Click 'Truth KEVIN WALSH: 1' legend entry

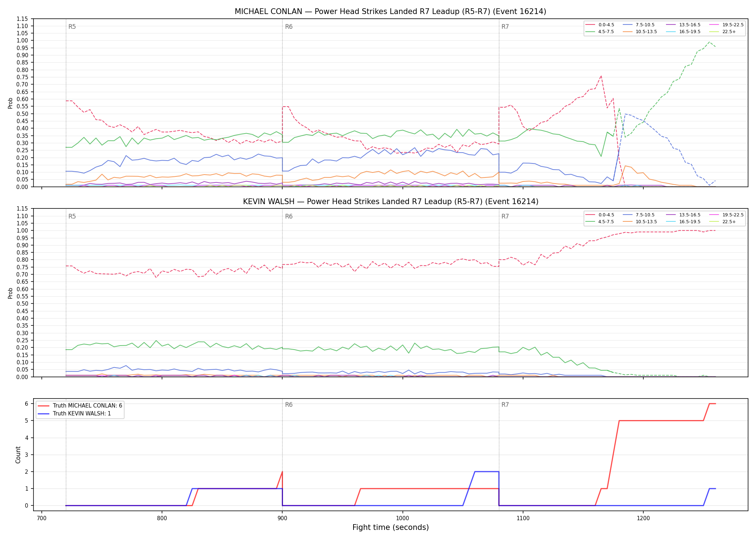click(75, 414)
